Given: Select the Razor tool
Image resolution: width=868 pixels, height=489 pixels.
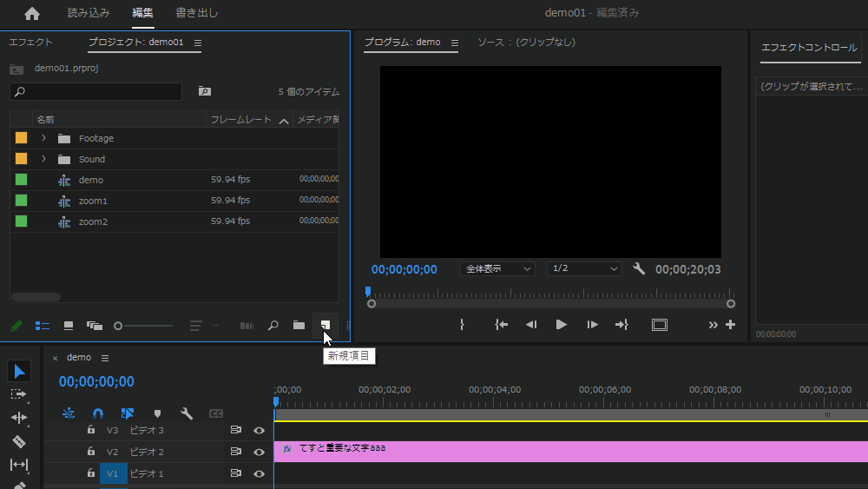Looking at the screenshot, I should point(19,441).
